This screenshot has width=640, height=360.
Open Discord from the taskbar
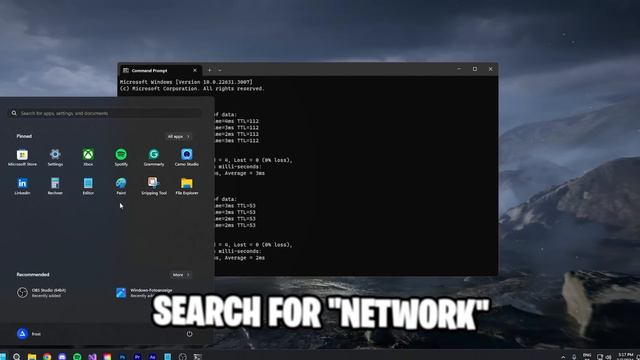click(62, 357)
